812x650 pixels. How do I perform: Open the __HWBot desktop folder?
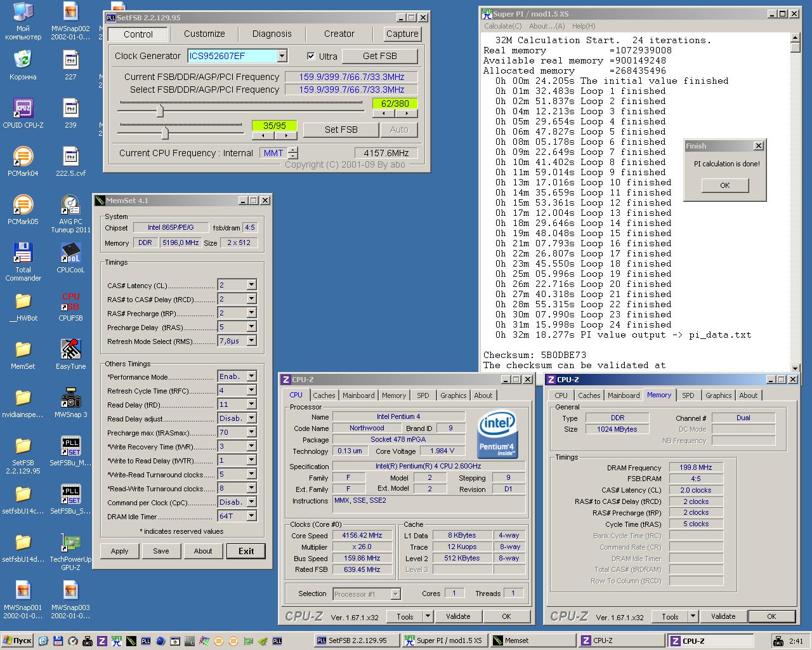tap(23, 307)
